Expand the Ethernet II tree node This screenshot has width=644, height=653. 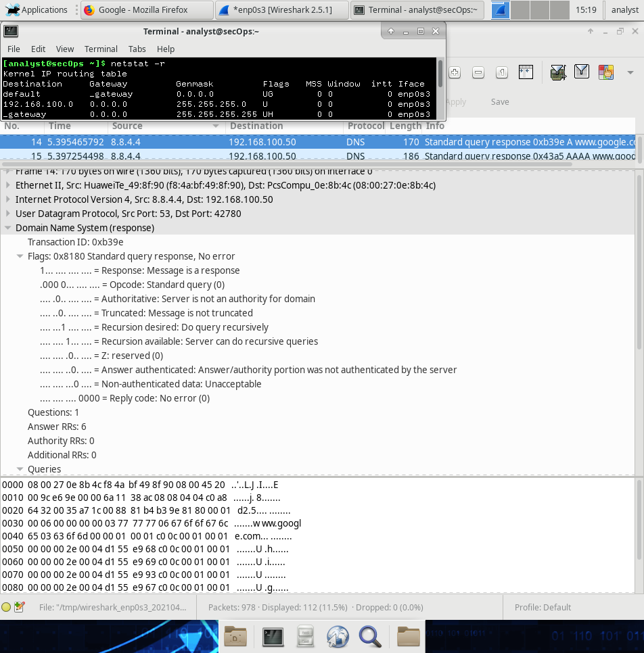point(8,185)
